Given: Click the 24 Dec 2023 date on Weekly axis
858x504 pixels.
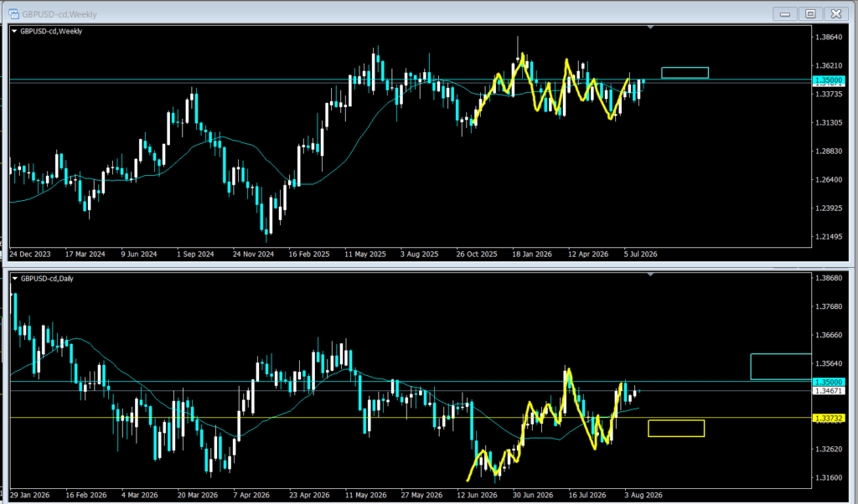Looking at the screenshot, I should [30, 255].
